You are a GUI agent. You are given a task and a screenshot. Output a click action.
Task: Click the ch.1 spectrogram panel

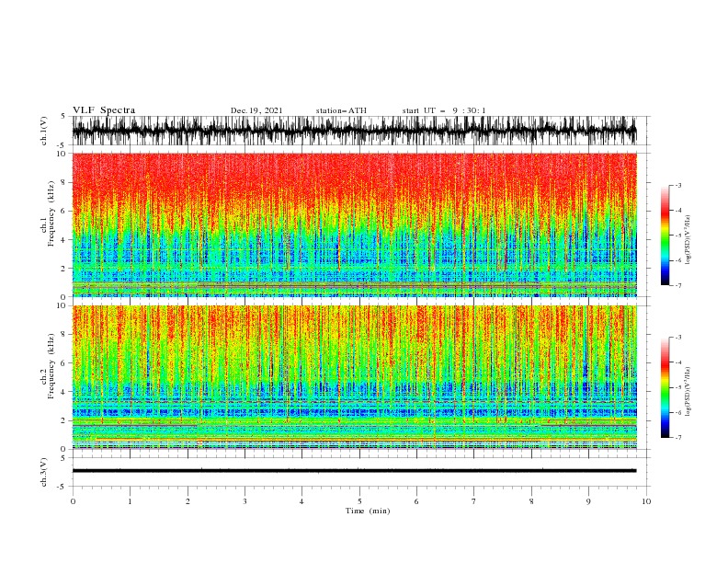click(354, 224)
